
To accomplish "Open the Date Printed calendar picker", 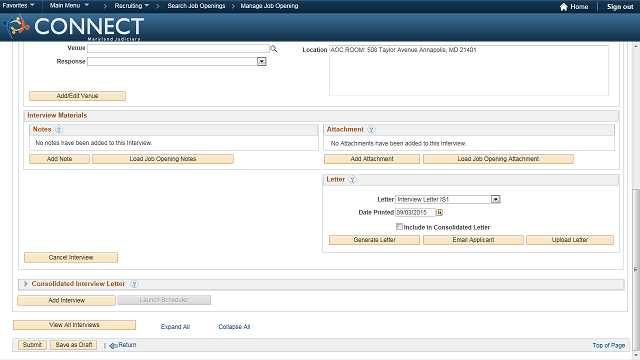I will pos(439,212).
